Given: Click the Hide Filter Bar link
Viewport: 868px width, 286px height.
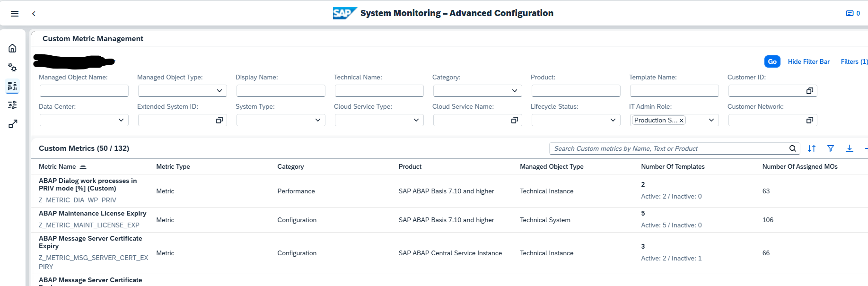Looking at the screenshot, I should 808,61.
